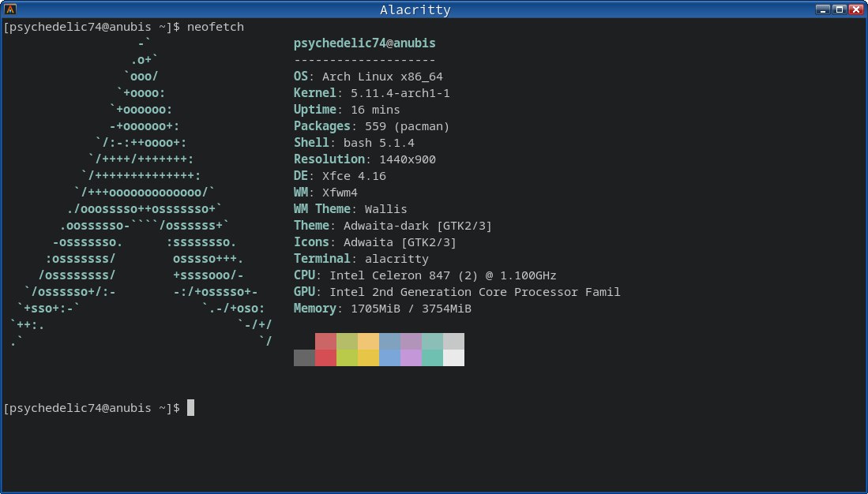Pick the lime green swatch in lower palette row
Screen dimensions: 868x494
pos(347,358)
